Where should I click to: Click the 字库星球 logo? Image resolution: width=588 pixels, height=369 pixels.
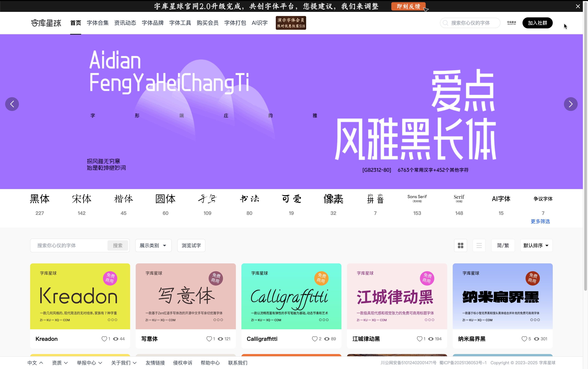coord(46,23)
